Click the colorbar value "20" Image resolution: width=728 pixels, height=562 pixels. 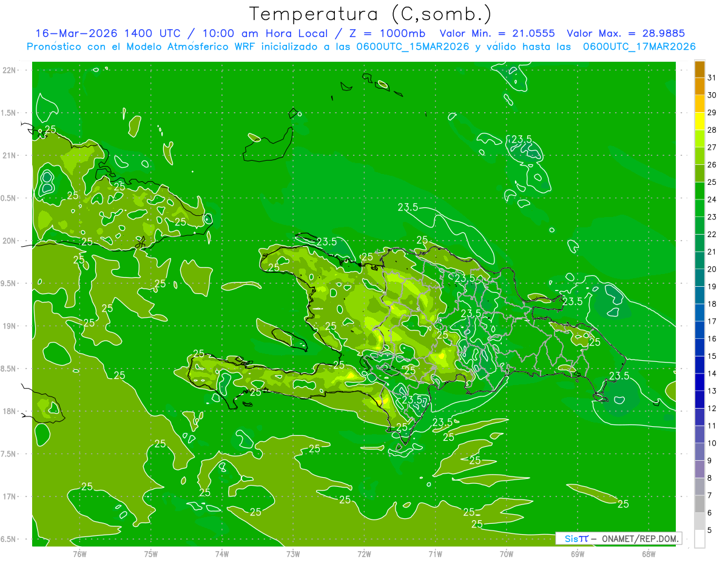(712, 269)
